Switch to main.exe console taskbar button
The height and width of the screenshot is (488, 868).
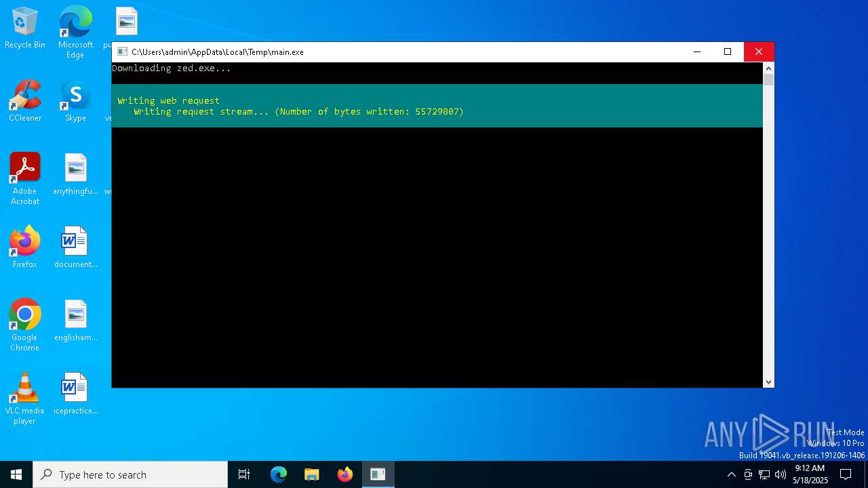[378, 474]
